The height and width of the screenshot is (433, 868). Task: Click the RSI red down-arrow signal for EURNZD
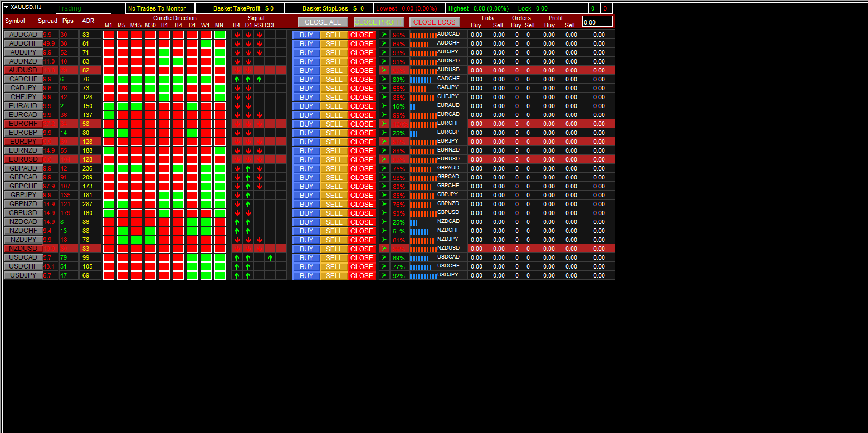(259, 150)
